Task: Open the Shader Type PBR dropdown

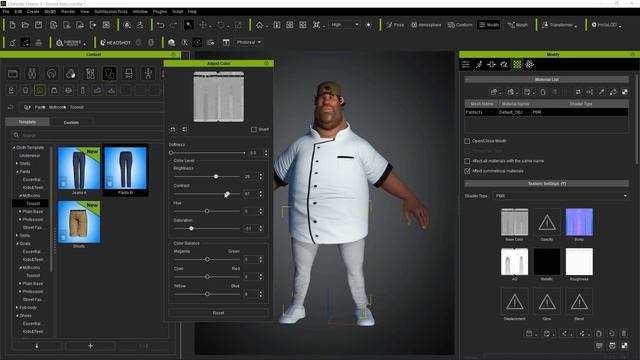Action: click(560, 196)
